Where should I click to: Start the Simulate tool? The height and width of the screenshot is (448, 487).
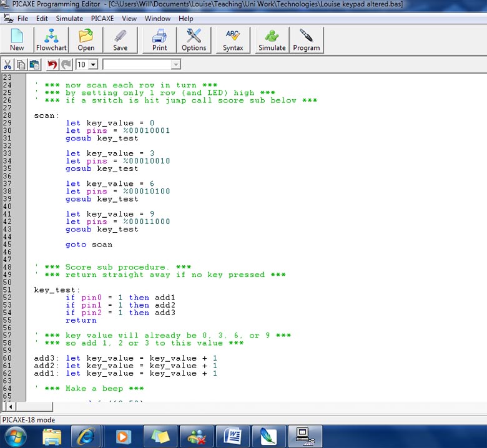point(272,40)
